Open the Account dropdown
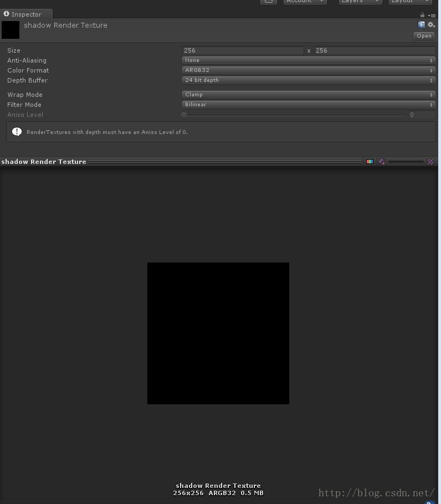441x504 pixels. coord(305,2)
